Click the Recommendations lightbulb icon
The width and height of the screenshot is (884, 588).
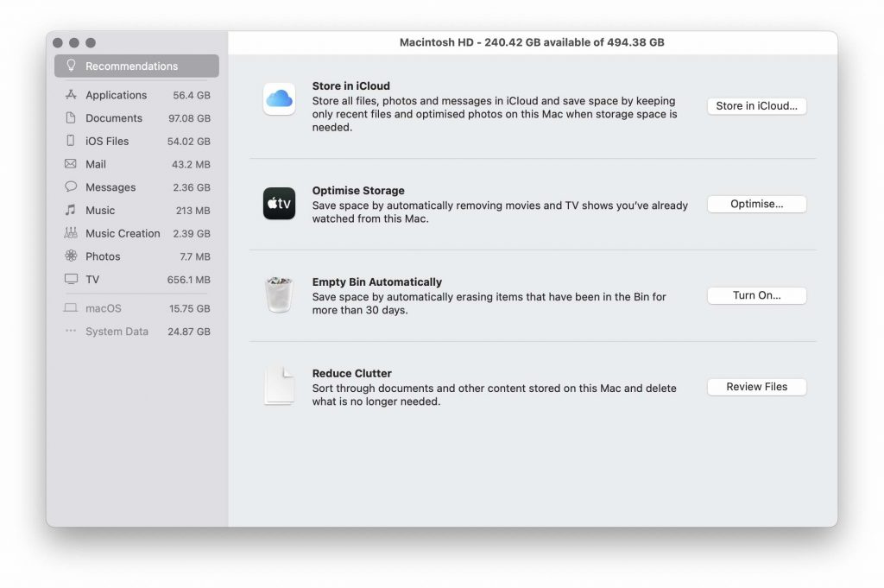[71, 66]
